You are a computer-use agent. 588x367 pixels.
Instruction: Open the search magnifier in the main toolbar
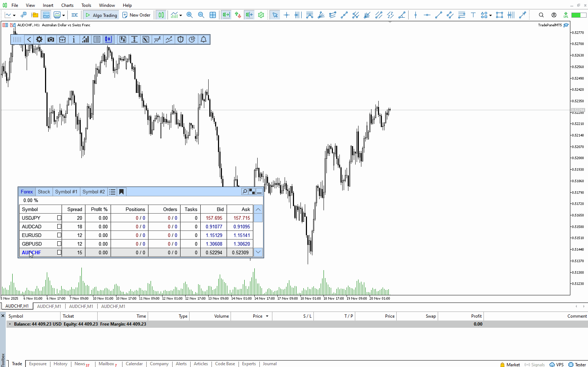541,15
